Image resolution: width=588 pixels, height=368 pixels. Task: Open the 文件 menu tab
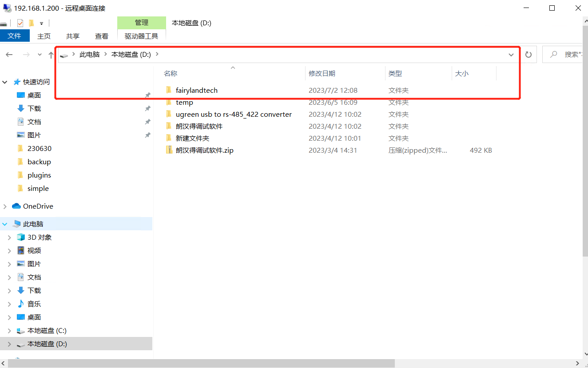pyautogui.click(x=15, y=36)
